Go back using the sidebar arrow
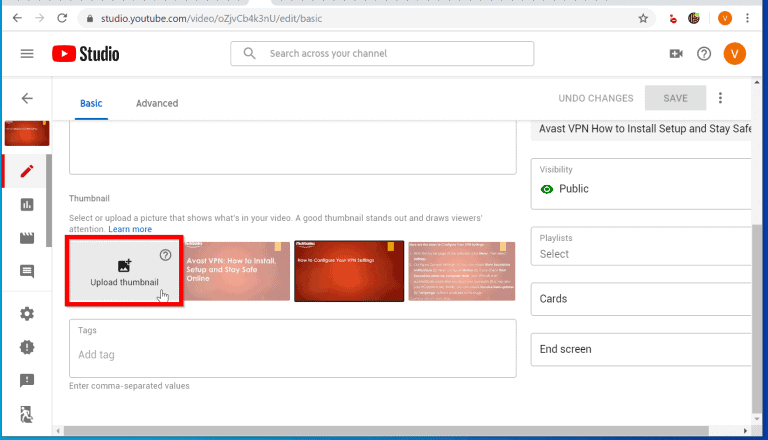This screenshot has width=768, height=440. pyautogui.click(x=27, y=98)
